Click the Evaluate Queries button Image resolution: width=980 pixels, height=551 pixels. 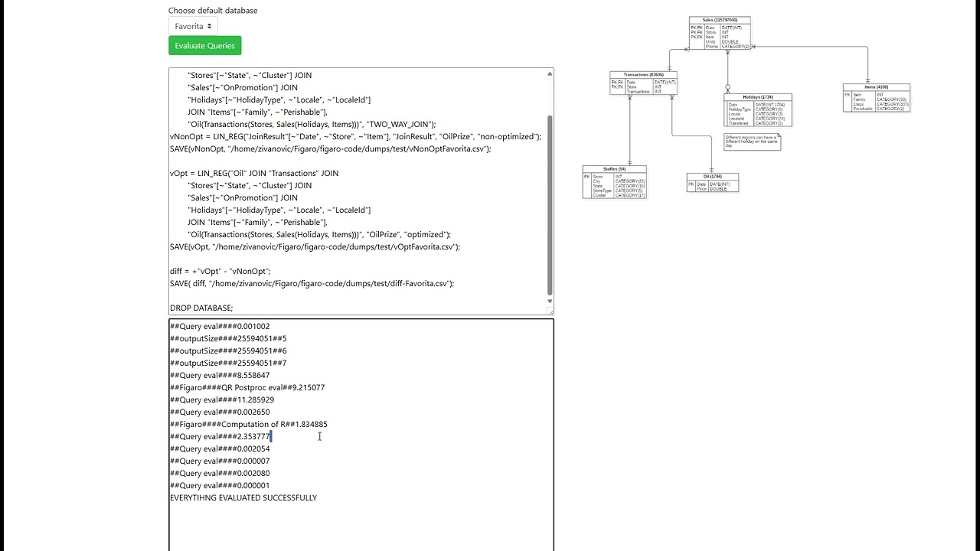(x=205, y=46)
